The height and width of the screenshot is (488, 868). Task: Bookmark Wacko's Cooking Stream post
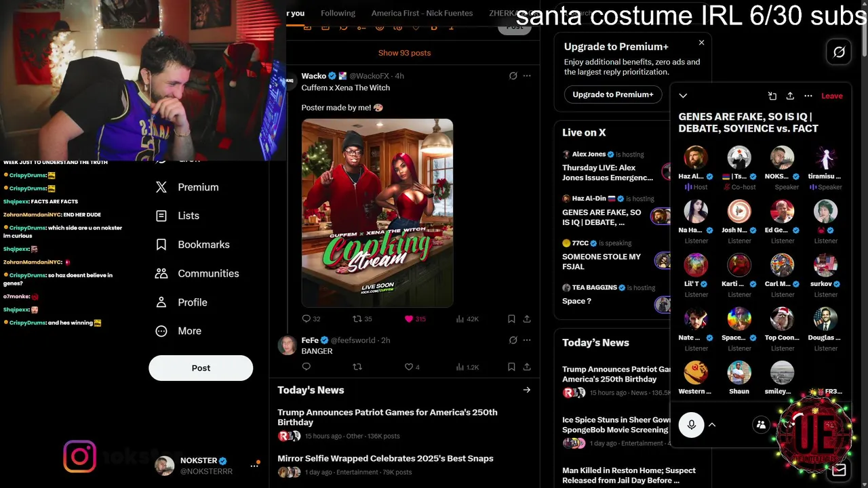click(511, 319)
